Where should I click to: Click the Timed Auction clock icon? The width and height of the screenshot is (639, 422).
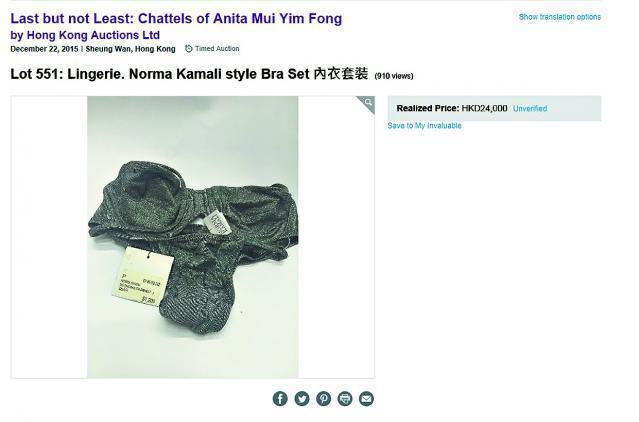[188, 49]
